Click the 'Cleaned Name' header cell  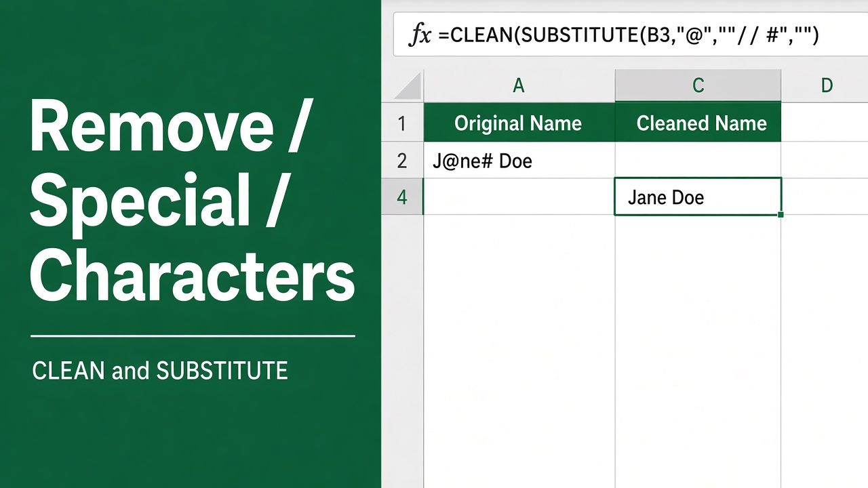pos(698,123)
